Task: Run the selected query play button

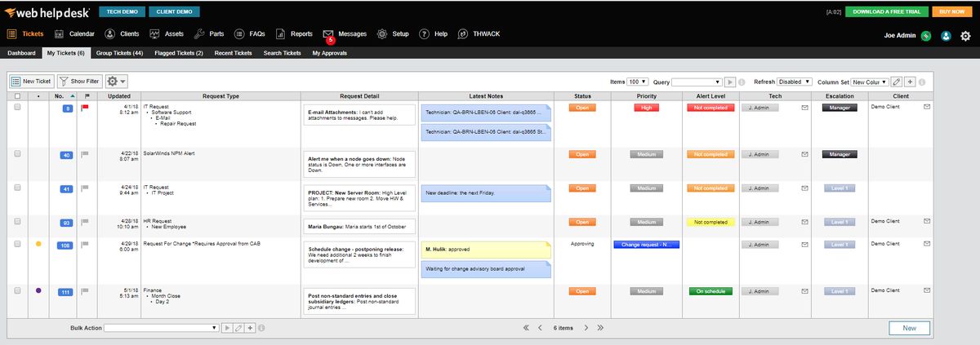Action: (x=731, y=82)
